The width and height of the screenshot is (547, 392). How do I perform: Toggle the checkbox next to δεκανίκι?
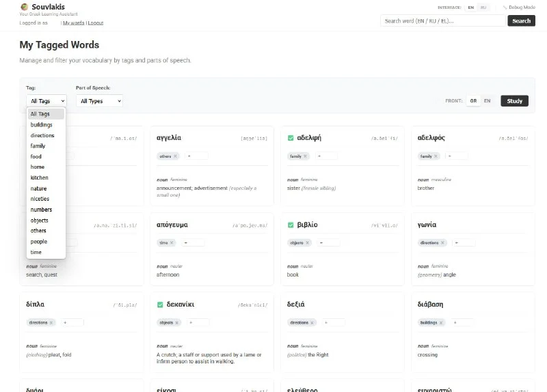[x=160, y=305]
